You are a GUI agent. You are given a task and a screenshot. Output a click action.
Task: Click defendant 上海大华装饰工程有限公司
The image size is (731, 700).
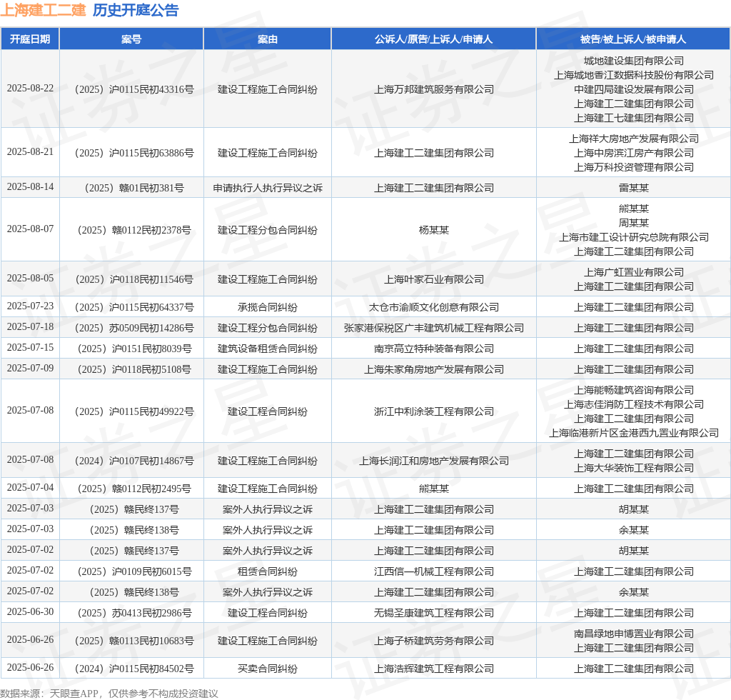[634, 468]
